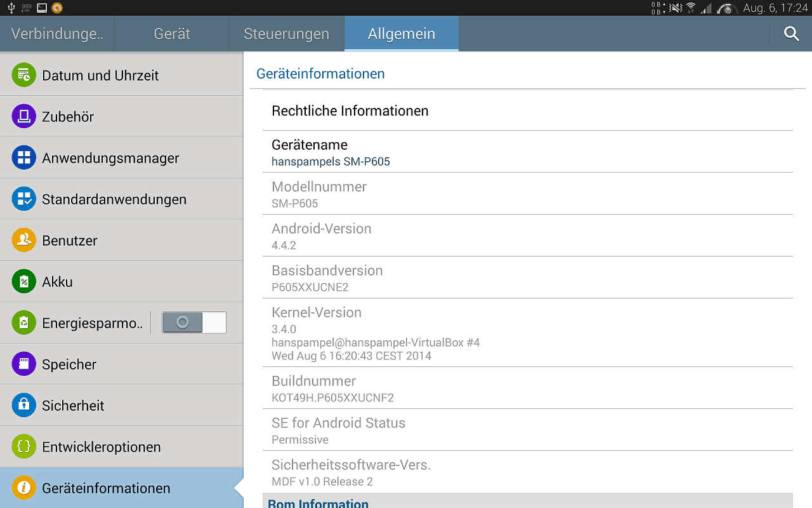812x508 pixels.
Task: Tap the Standardanwendungen icon
Action: [x=24, y=199]
